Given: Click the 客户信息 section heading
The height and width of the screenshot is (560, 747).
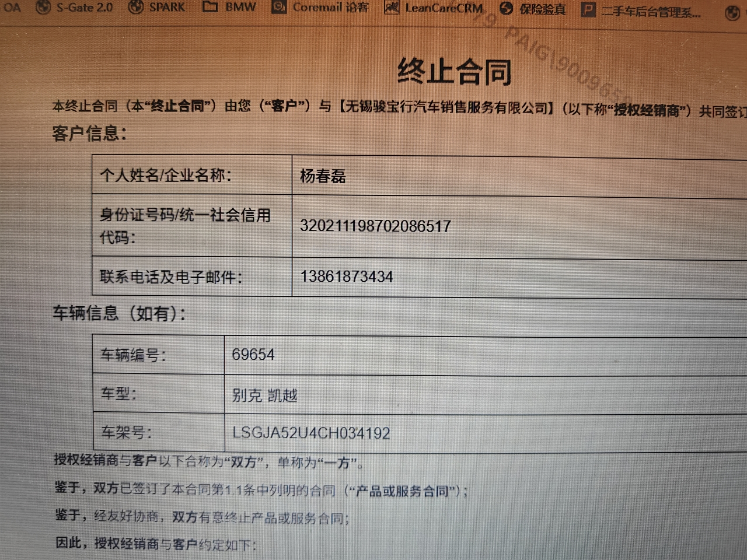Looking at the screenshot, I should click(x=89, y=134).
